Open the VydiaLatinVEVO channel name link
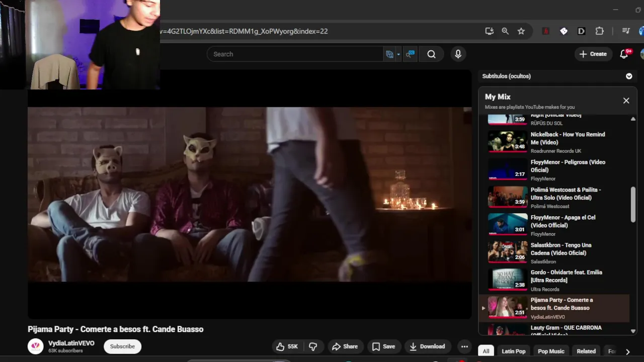Viewport: 644px width, 362px height. coord(71,343)
